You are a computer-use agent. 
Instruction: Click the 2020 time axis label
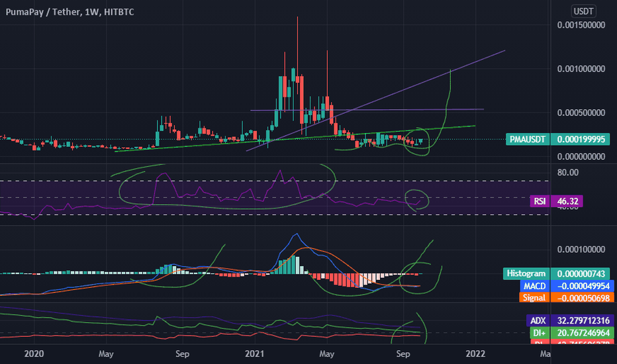coord(34,354)
